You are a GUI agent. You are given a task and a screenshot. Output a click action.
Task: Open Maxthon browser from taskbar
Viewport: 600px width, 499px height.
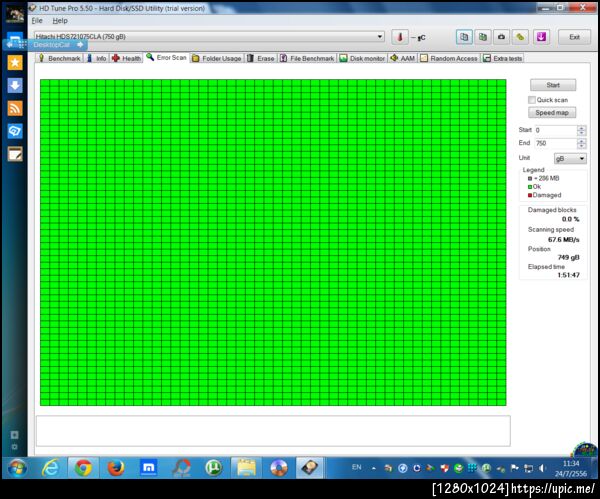(148, 468)
